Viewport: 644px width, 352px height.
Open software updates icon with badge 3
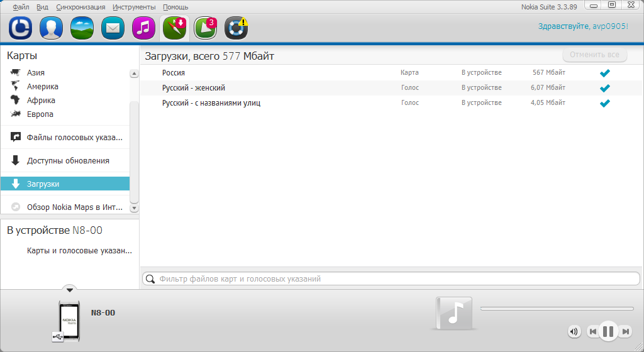point(205,28)
